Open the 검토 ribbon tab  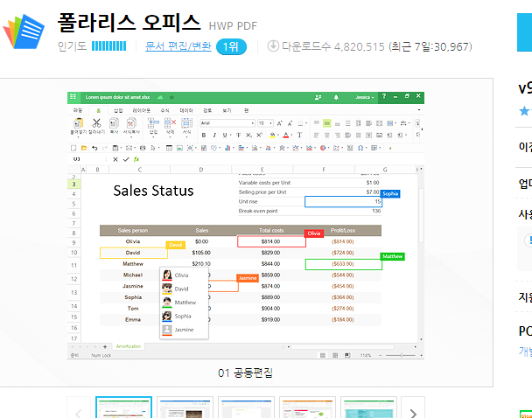pyautogui.click(x=207, y=110)
